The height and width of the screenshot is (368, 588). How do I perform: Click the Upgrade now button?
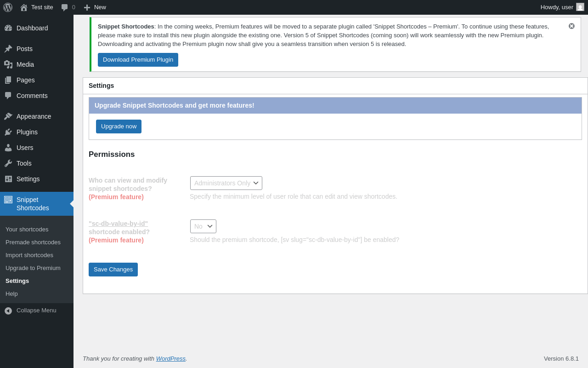pos(119,126)
